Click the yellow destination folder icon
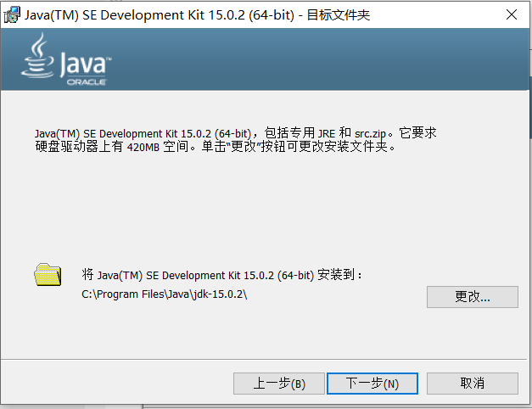 pyautogui.click(x=48, y=275)
